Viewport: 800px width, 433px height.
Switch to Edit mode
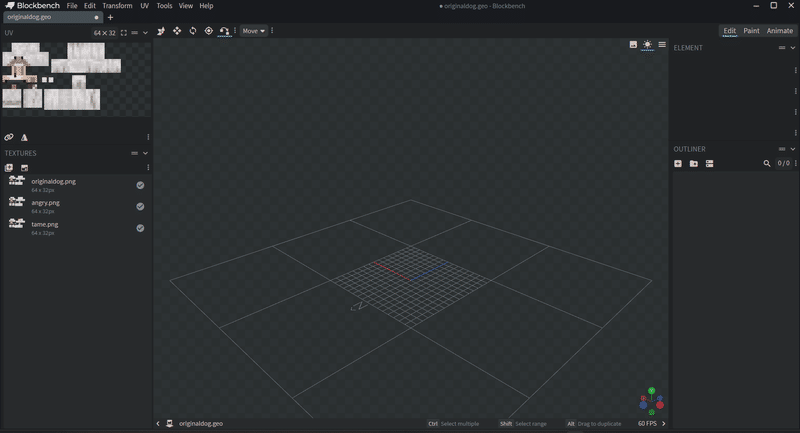(x=730, y=31)
